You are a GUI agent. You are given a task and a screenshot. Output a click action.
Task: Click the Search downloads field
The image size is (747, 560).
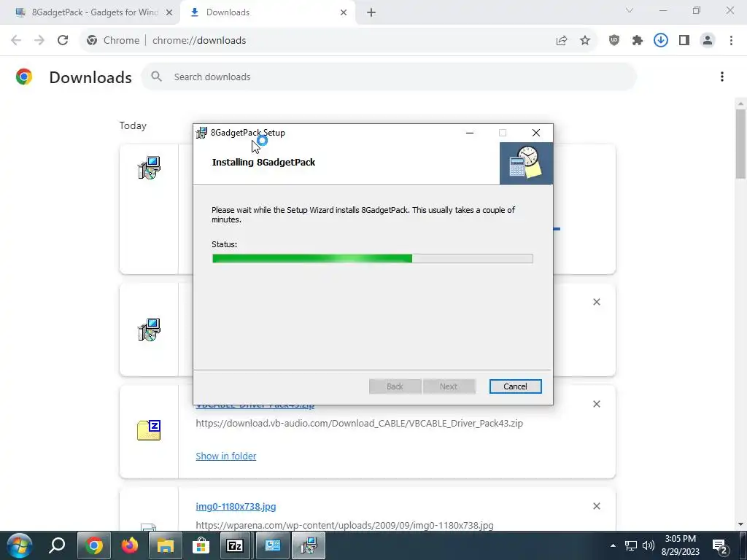(389, 77)
